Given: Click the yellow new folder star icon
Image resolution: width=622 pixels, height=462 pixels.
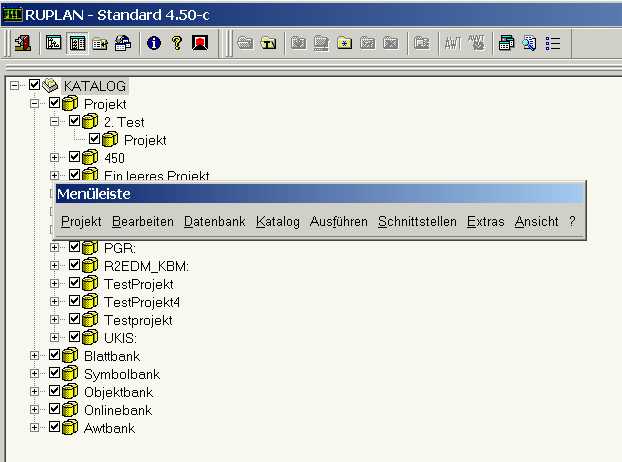Looking at the screenshot, I should click(x=344, y=43).
